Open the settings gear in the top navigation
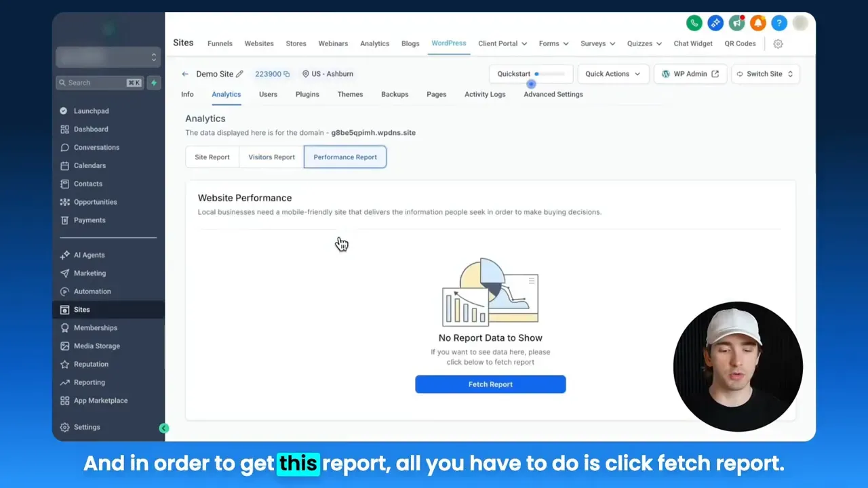Screen dimensions: 868x488 (x=778, y=43)
